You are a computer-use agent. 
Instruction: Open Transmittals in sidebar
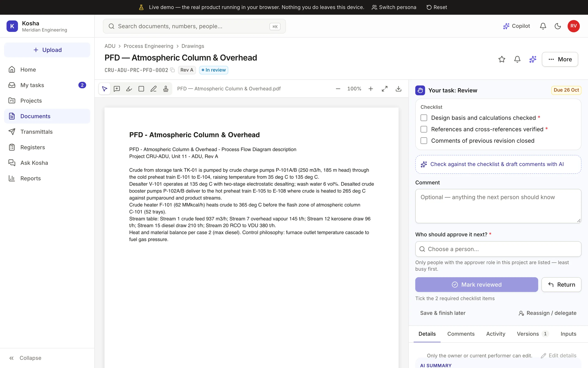[x=47, y=132]
